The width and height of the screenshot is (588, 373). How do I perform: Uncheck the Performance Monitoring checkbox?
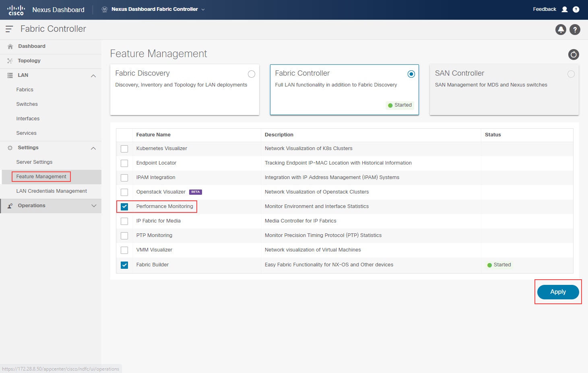pyautogui.click(x=124, y=207)
